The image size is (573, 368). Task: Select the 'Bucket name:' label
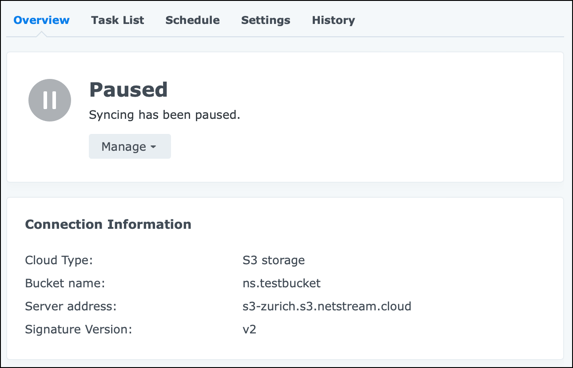(65, 283)
